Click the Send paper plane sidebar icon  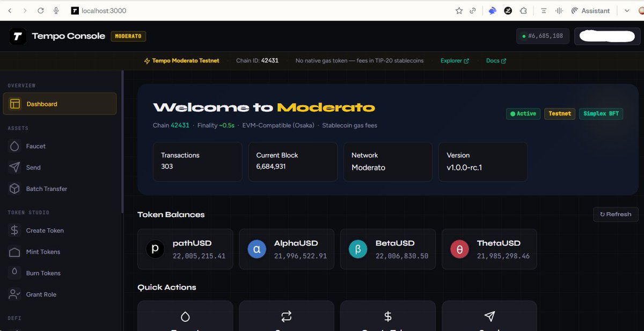[14, 168]
